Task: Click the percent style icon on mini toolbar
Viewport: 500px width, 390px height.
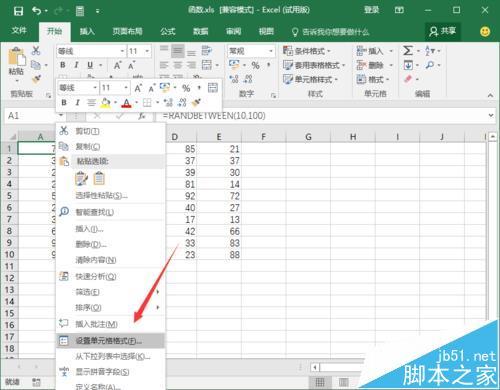Action: (x=186, y=88)
